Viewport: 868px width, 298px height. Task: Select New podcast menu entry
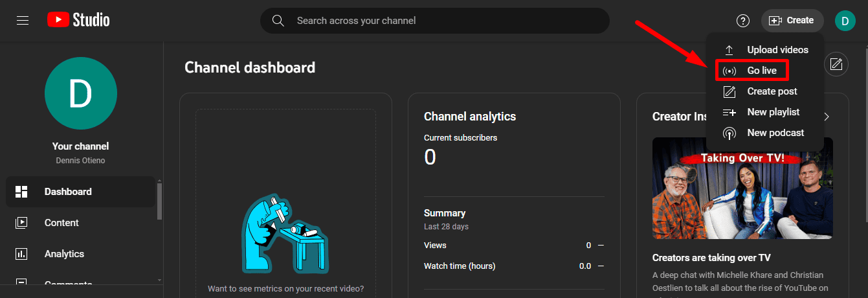[775, 133]
